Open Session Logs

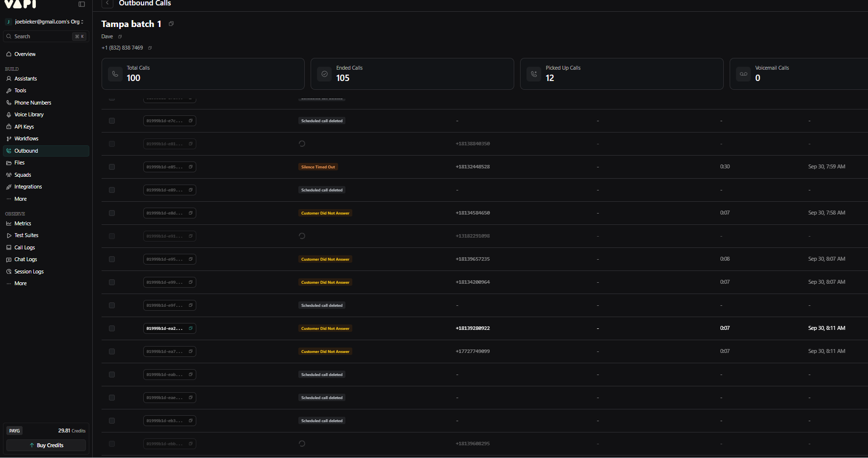point(46,271)
